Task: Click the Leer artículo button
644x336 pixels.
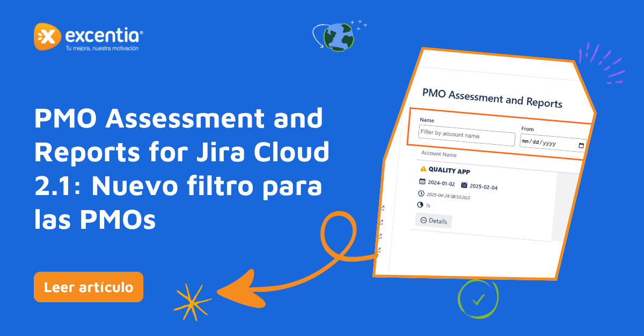Action: [89, 287]
